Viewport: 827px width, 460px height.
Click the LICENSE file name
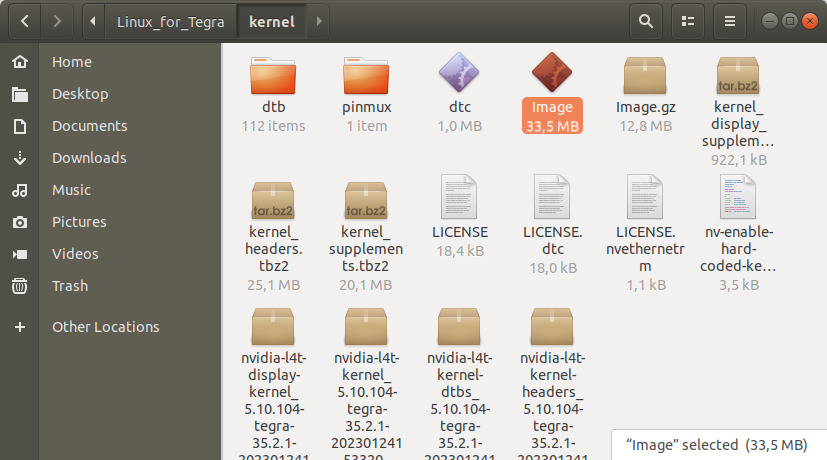[460, 232]
